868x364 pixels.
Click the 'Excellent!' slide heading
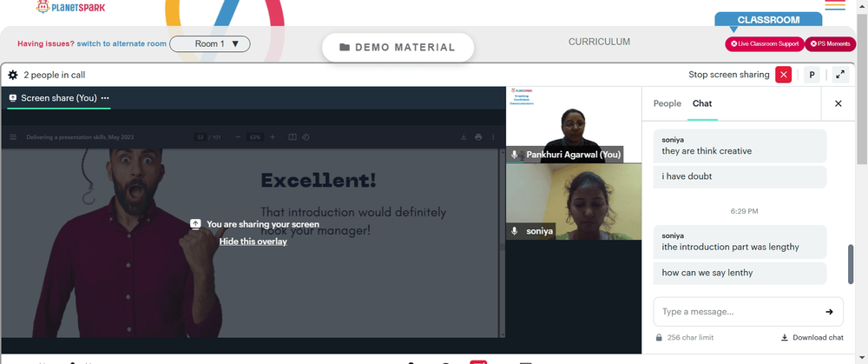click(x=319, y=180)
